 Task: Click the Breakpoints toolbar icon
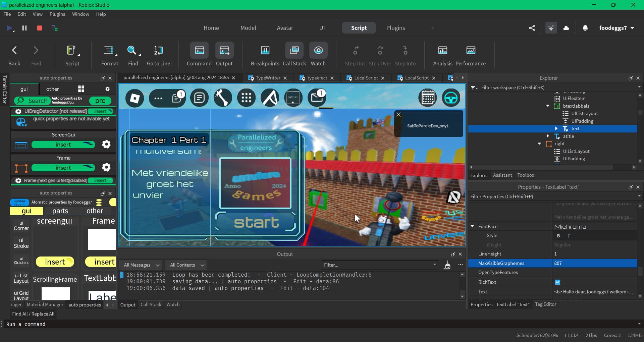pyautogui.click(x=265, y=51)
